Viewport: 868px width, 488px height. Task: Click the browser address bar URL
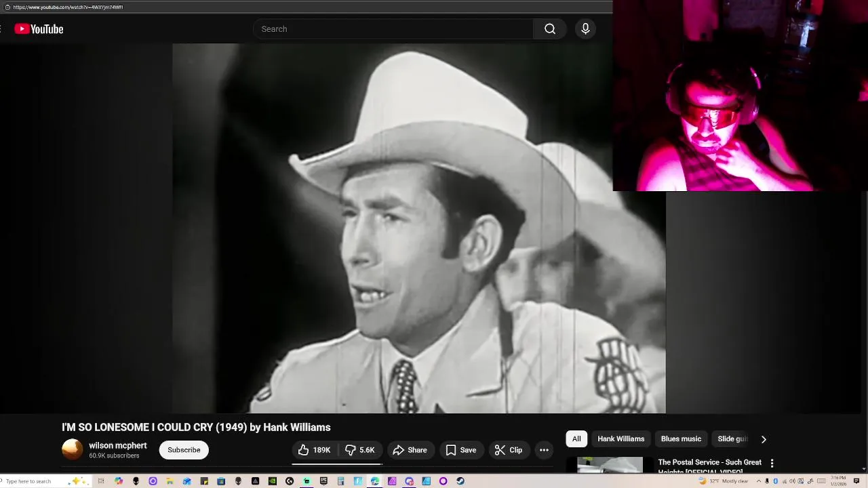tap(68, 7)
